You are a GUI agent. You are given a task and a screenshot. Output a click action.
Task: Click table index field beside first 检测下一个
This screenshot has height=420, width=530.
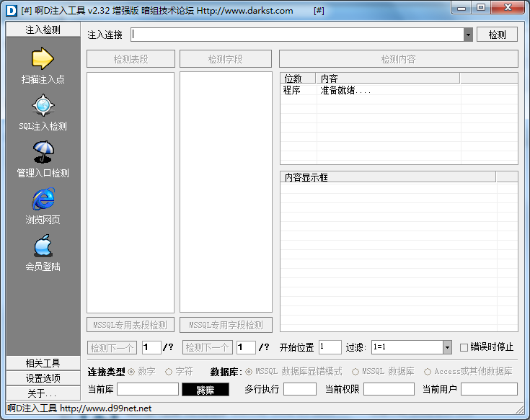151,347
